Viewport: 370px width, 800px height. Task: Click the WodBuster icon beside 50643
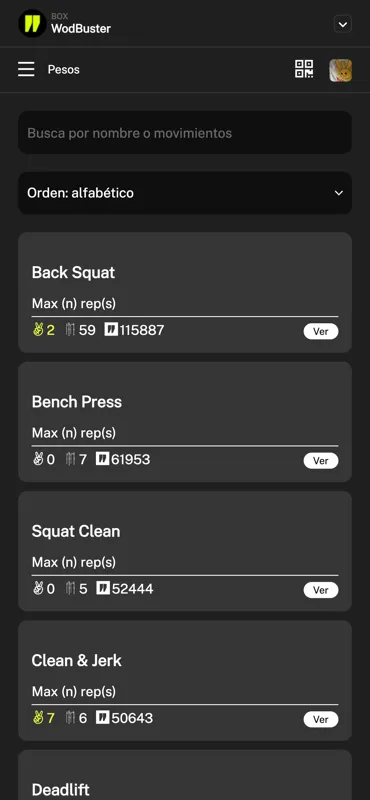click(x=103, y=717)
